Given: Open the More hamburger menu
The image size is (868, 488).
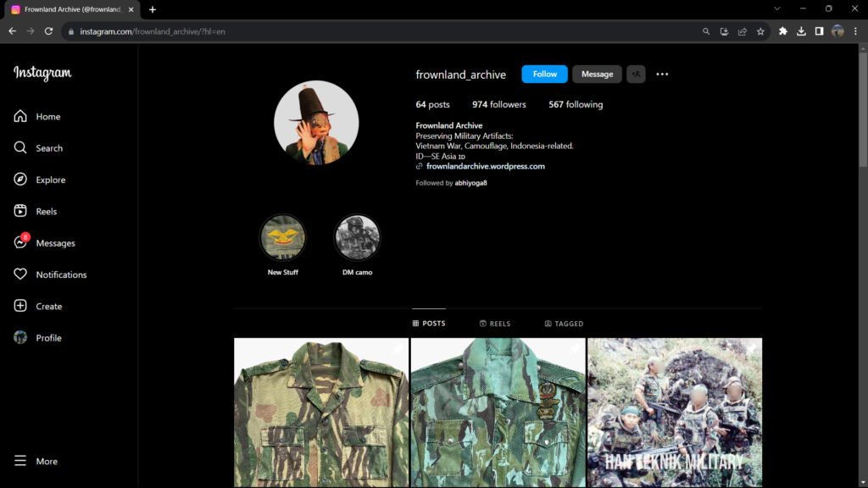Looking at the screenshot, I should (x=37, y=461).
